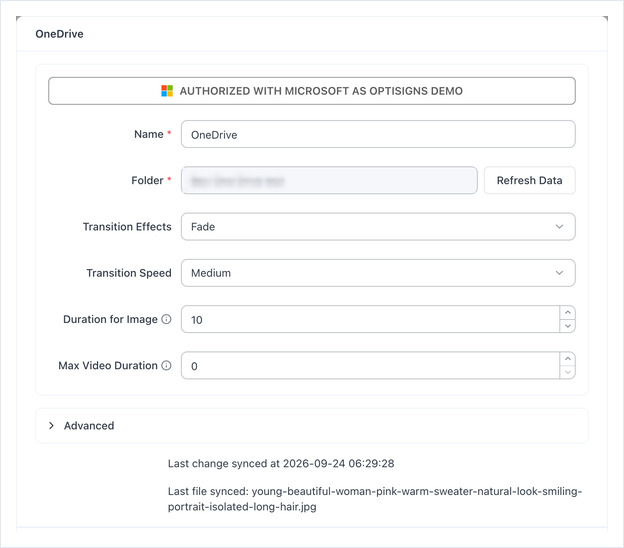Click Authorized with Microsoft as OptiSigns Demo button
624x548 pixels.
(x=312, y=91)
